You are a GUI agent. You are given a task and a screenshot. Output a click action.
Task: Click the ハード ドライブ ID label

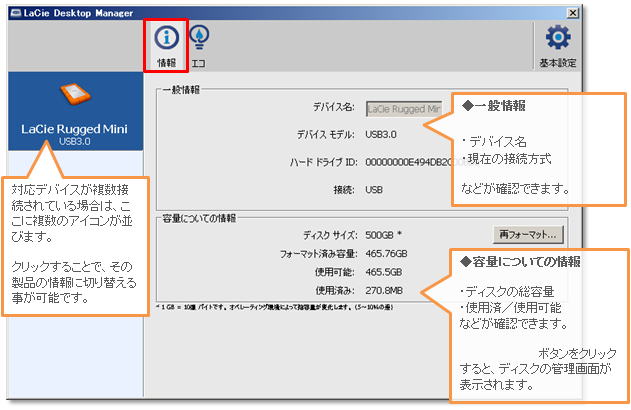pos(323,162)
